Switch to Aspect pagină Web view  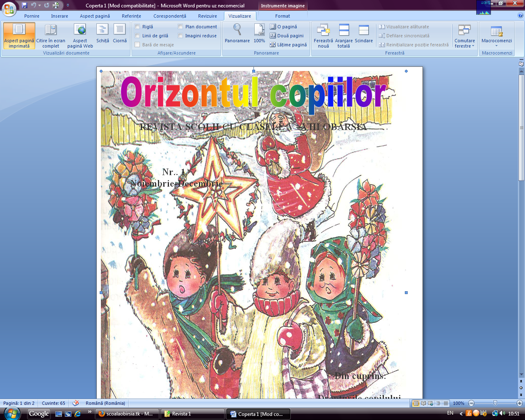[x=80, y=36]
